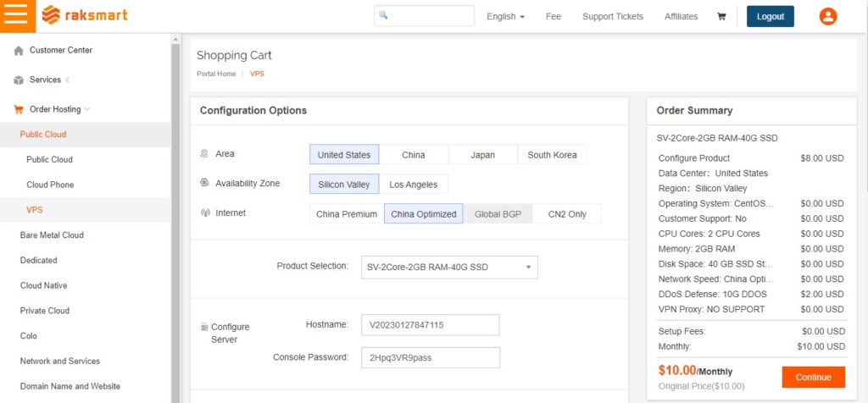Click the '$10.00/Monthly' total price
868x403 pixels.
[x=695, y=371]
